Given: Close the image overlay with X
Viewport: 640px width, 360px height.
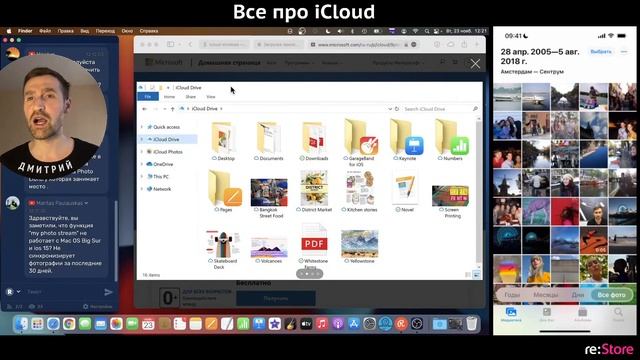Looking at the screenshot, I should (x=475, y=64).
